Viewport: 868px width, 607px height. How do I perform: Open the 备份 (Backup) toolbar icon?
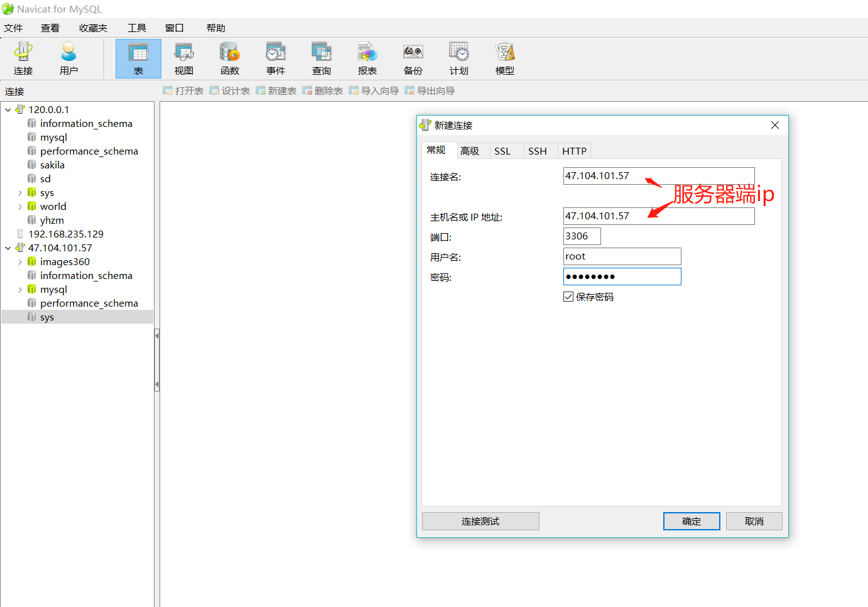(413, 58)
